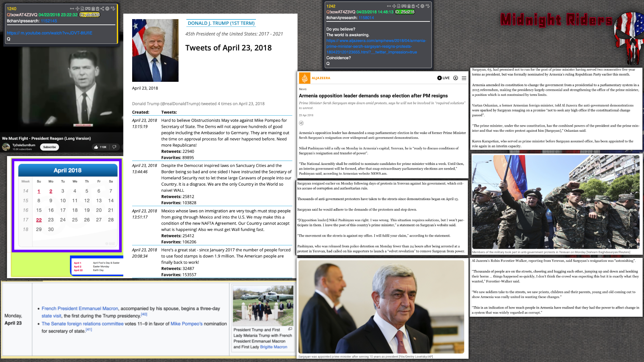The height and width of the screenshot is (362, 644).
Task: Select April 22 on the calendar
Action: [39, 220]
